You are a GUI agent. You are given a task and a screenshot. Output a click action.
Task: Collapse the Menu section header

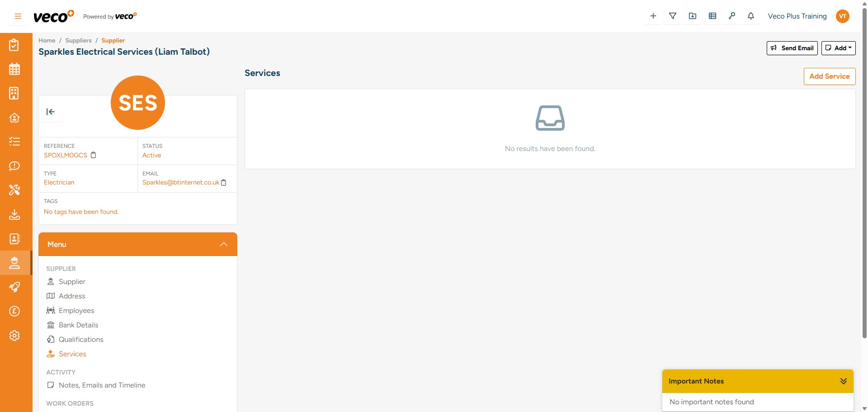tap(223, 244)
